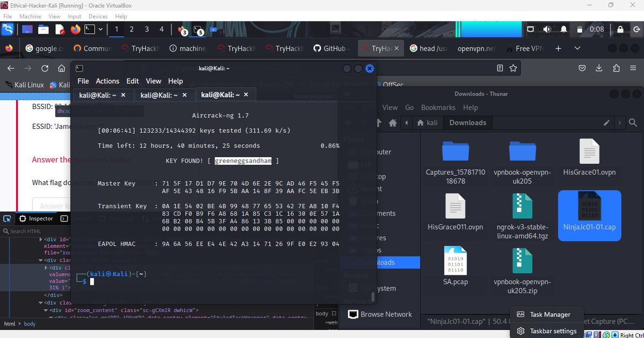Image resolution: width=644 pixels, height=338 pixels.
Task: Open terminal Actions menu
Action: 107,81
